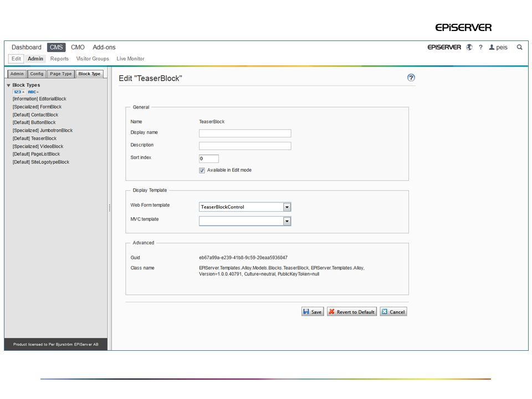Viewport: 532px width, 399px height.
Task: Select VideoBlock in block types list
Action: click(38, 146)
